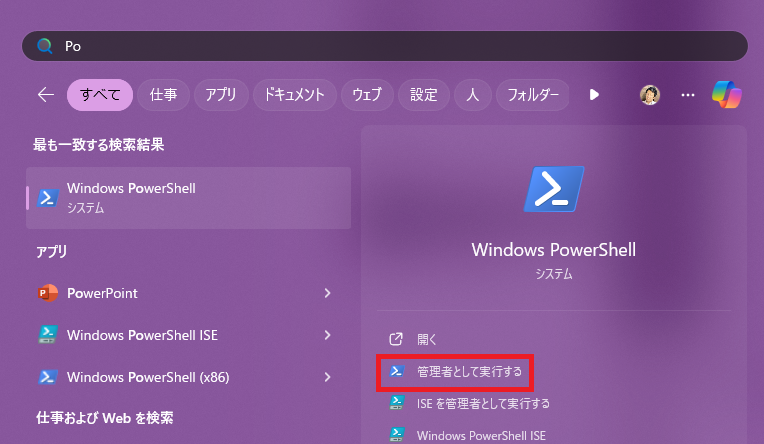
Task: Switch to the ドキュメント filter tab
Action: click(x=295, y=95)
